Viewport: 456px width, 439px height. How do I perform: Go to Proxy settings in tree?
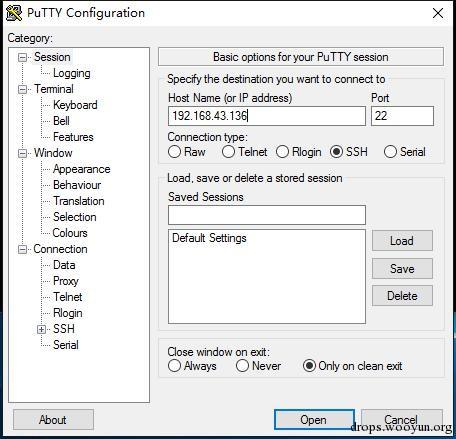(x=66, y=281)
